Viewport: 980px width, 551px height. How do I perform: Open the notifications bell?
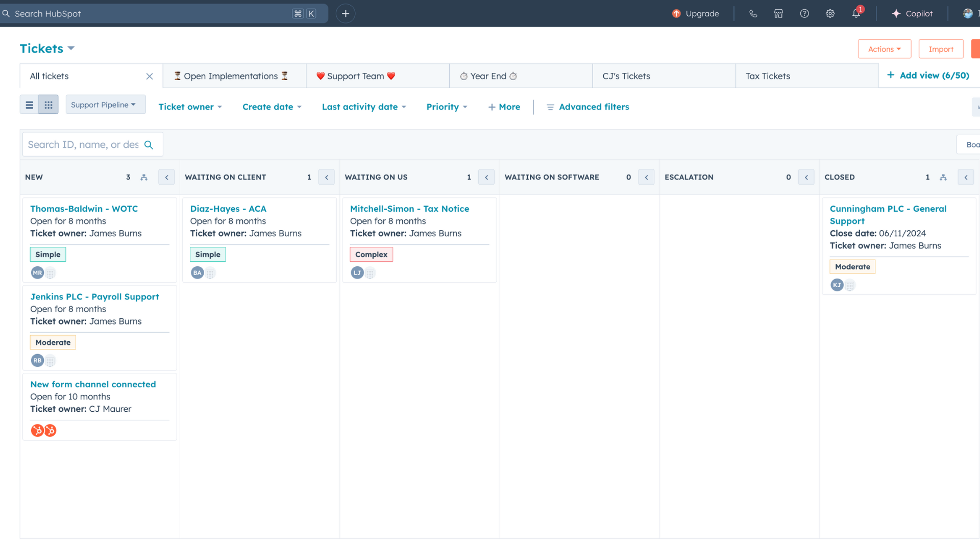pyautogui.click(x=856, y=14)
